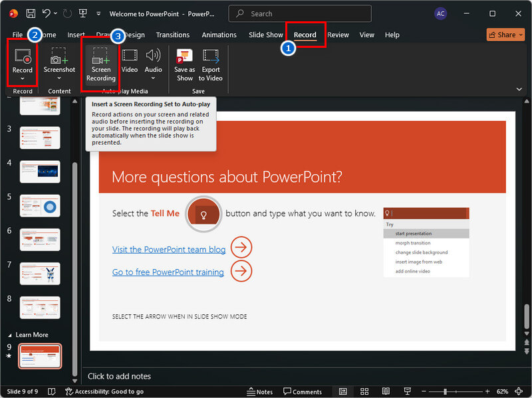Start presentation from beginning icon in title bar
The image size is (532, 398).
[82, 13]
